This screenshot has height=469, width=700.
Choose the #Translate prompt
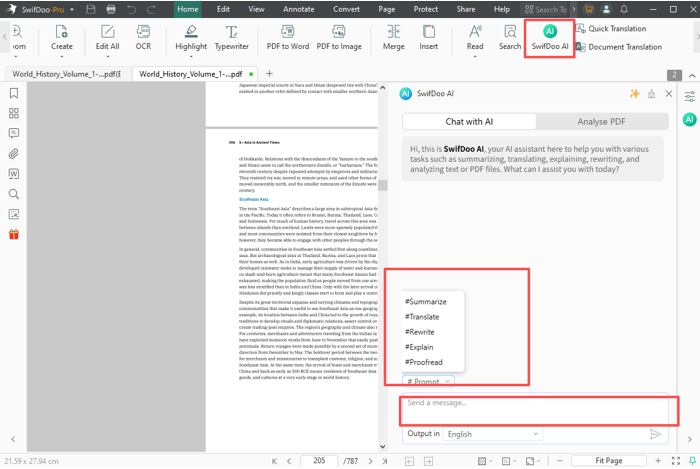click(x=422, y=317)
